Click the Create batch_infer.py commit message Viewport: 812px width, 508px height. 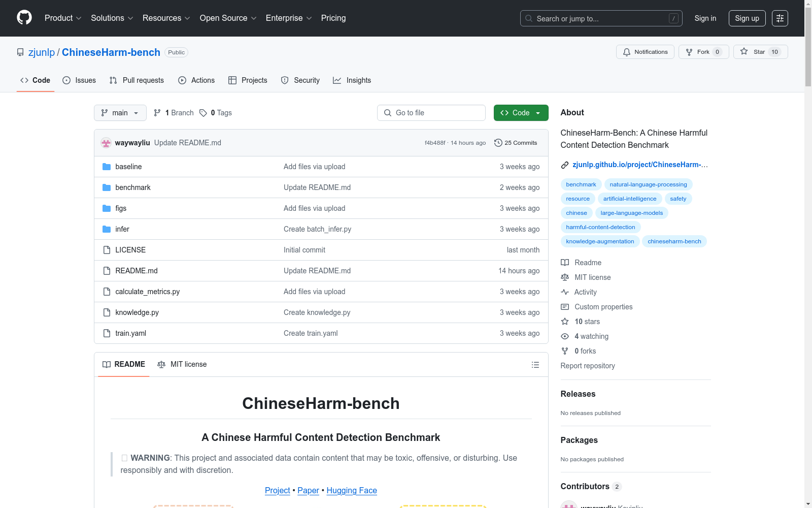pyautogui.click(x=317, y=229)
